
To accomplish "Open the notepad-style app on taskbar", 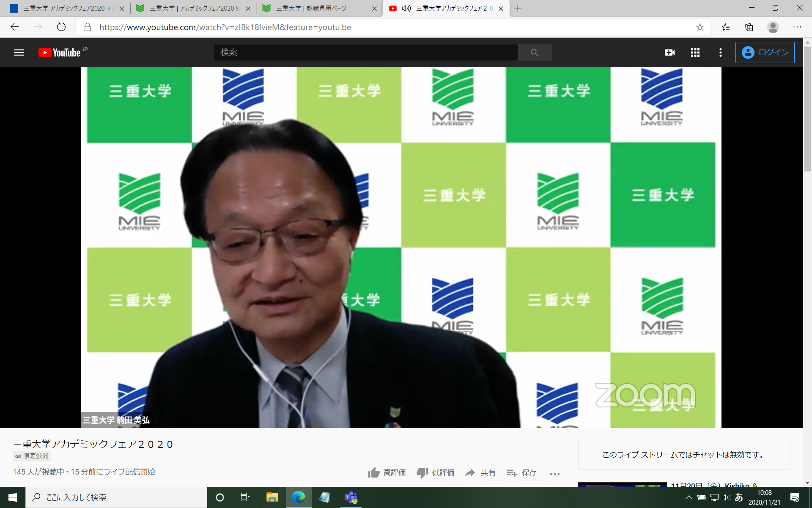I will pos(324,497).
